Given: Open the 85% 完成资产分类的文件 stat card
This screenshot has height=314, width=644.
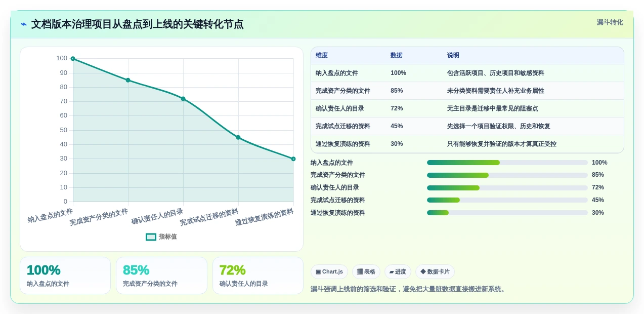Looking at the screenshot, I should pos(161,276).
